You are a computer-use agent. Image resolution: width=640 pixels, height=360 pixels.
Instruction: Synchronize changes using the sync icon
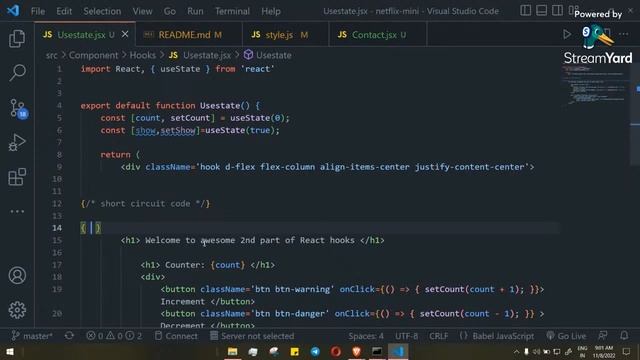[69, 336]
